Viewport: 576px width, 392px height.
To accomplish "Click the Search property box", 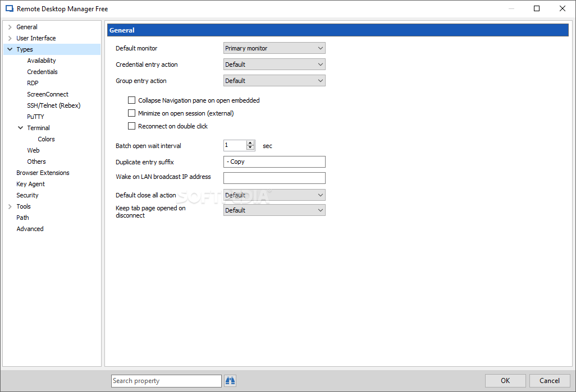I will coord(166,381).
